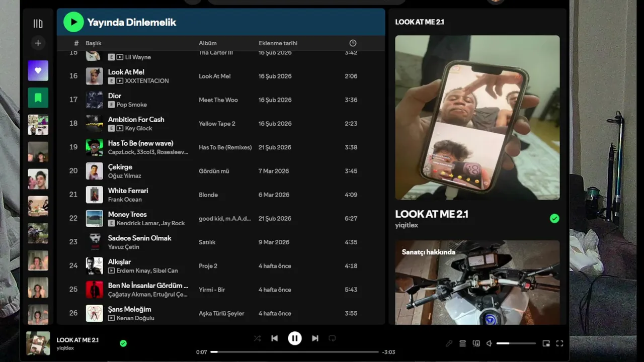Play the Yayında Dinlemelik playlist
The image size is (644, 362).
(73, 22)
